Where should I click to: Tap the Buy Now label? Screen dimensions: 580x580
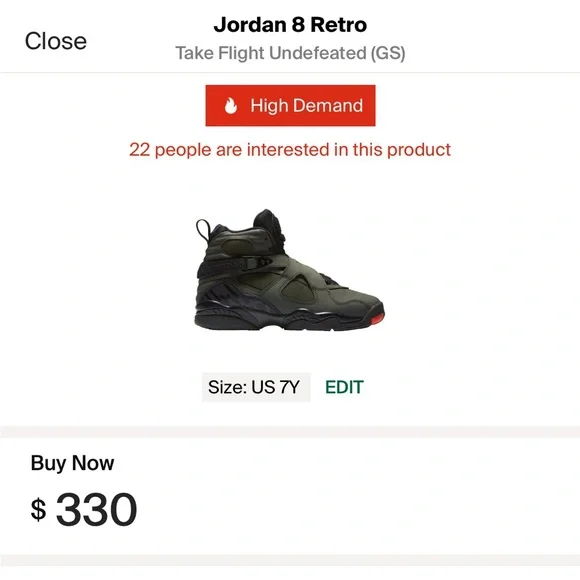pos(72,463)
